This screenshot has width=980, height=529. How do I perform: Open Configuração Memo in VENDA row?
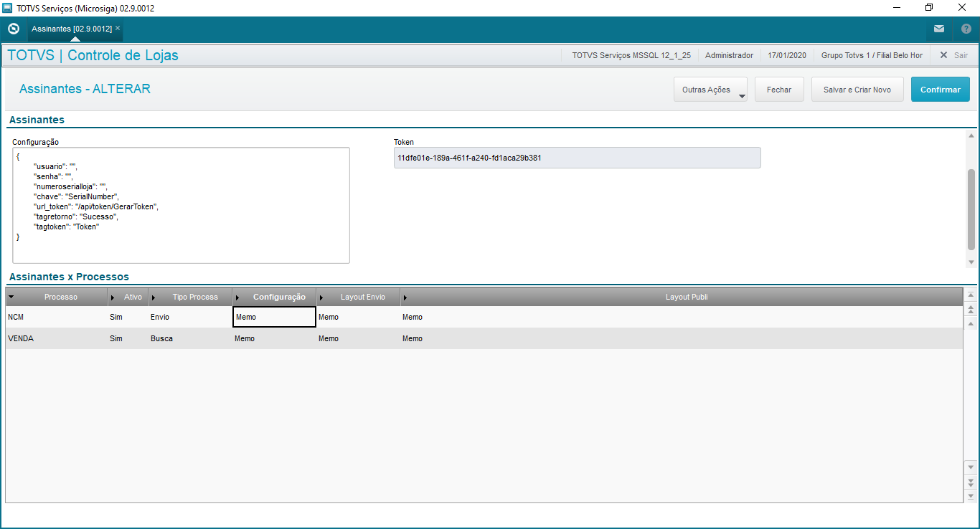coord(275,338)
